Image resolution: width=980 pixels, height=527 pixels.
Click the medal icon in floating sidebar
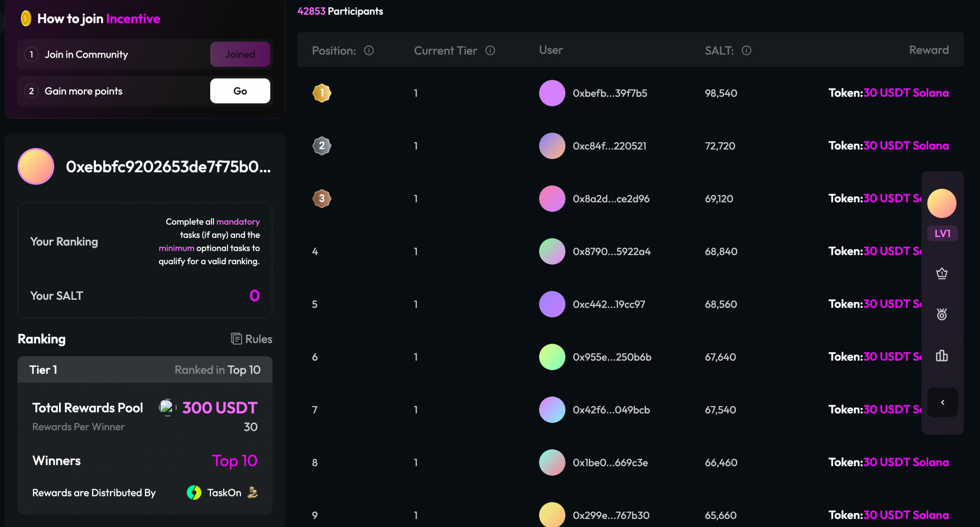coord(942,314)
